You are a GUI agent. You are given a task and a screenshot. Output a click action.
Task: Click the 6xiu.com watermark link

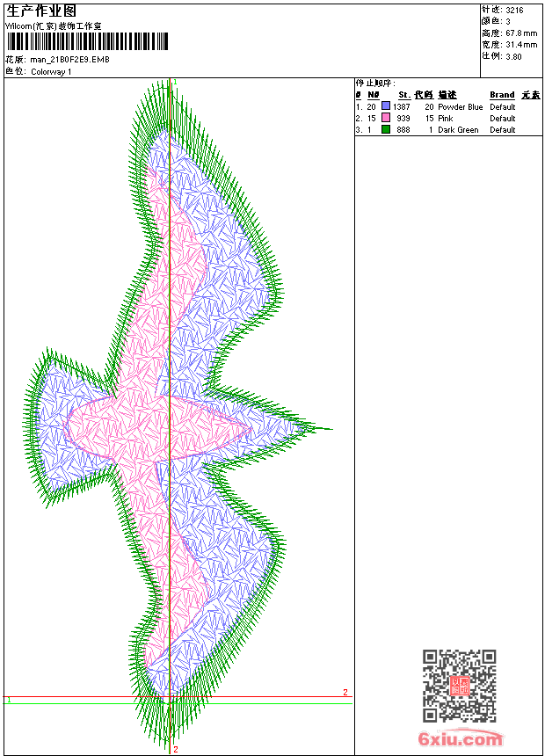point(460,738)
